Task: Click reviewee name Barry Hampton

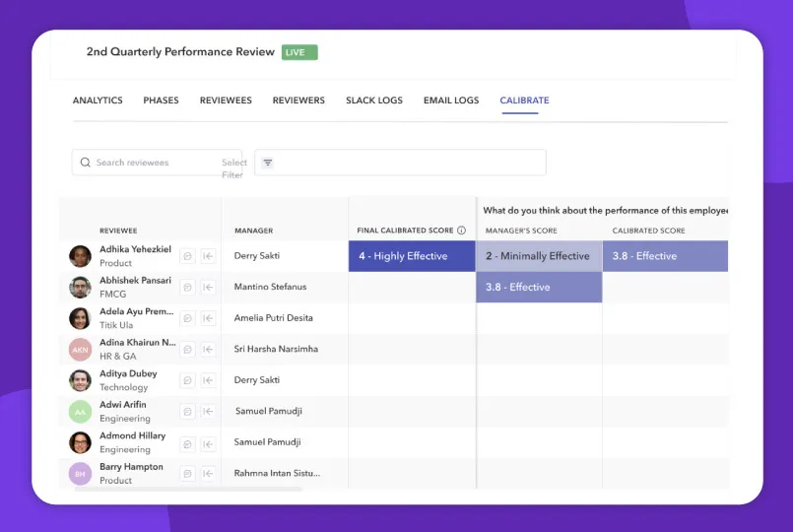Action: click(131, 467)
